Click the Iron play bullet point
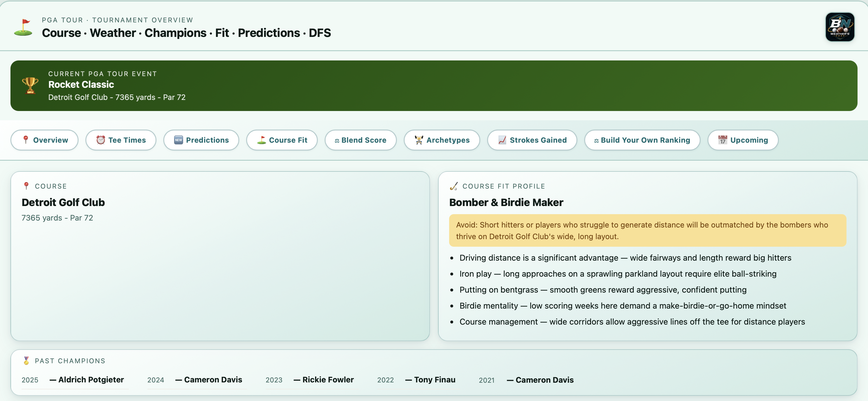This screenshot has height=401, width=868. 618,274
